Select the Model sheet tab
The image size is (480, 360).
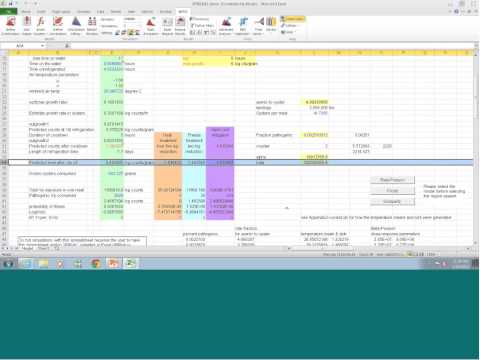[27, 249]
